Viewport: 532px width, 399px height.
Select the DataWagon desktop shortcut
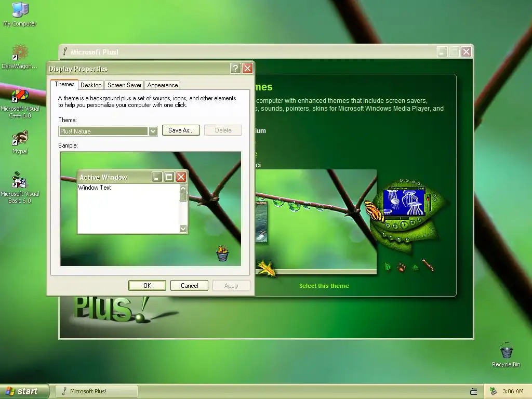[20, 56]
